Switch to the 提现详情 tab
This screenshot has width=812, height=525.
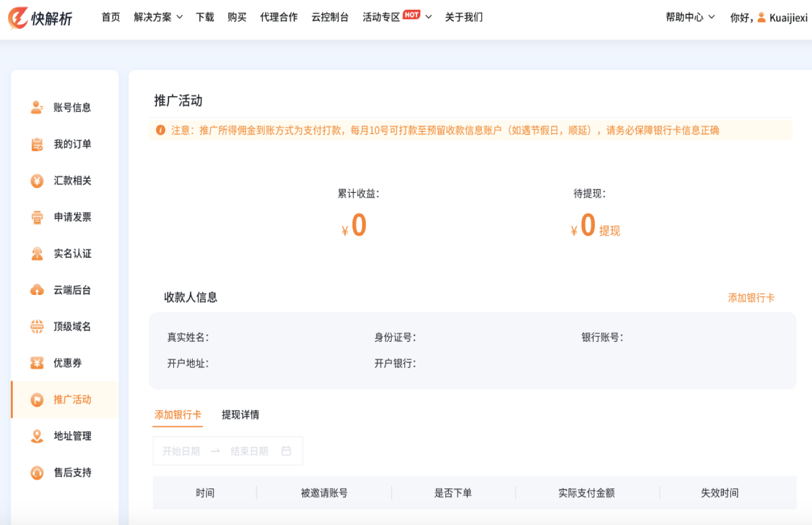tap(240, 415)
